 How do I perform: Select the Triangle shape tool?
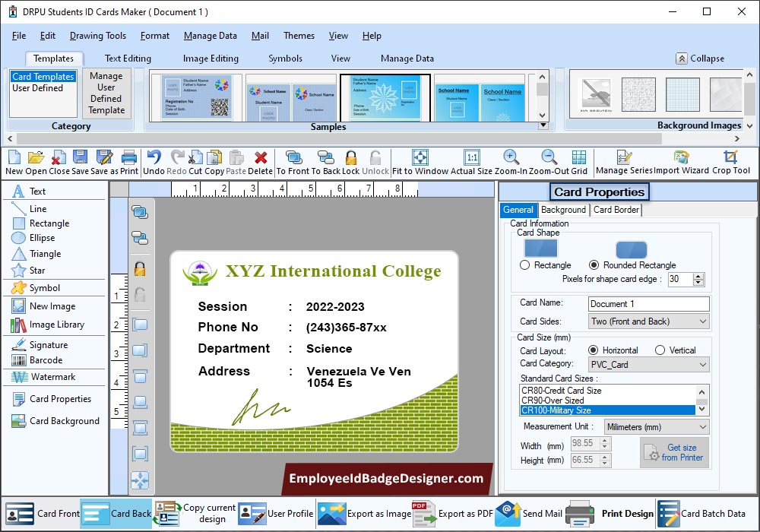tap(36, 254)
